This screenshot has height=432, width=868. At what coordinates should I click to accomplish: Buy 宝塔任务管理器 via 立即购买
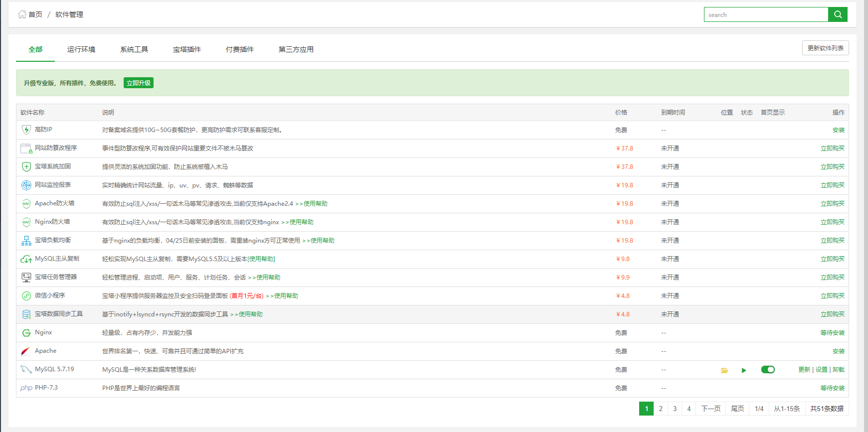pos(833,278)
